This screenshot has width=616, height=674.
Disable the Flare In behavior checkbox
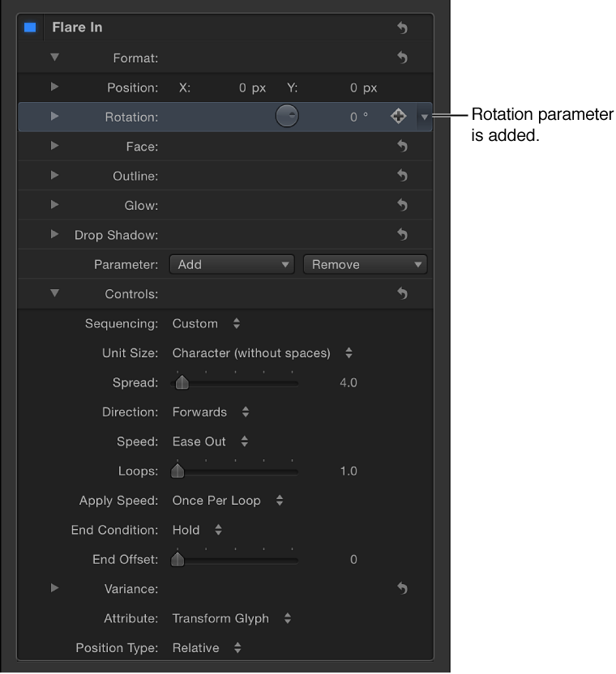click(x=31, y=27)
